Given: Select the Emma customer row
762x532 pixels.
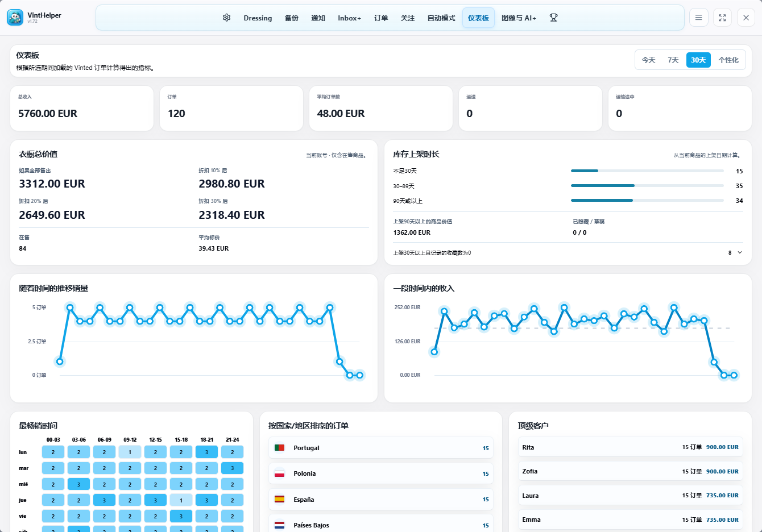Looking at the screenshot, I should point(630,519).
